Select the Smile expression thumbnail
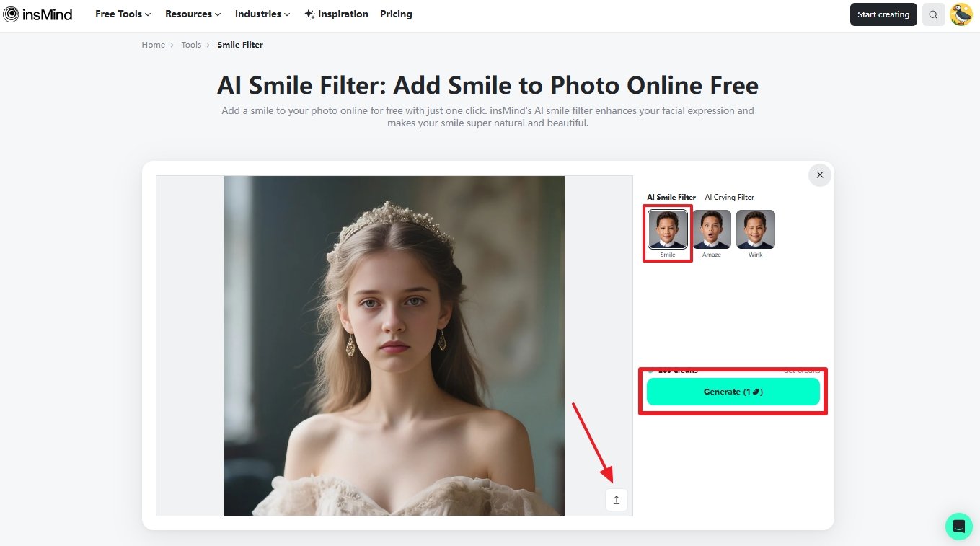Viewport: 980px width, 546px height. click(668, 229)
